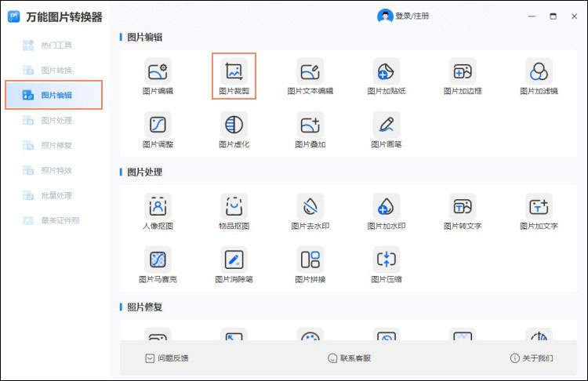Switch to 热门工具 sidebar tab

point(53,45)
